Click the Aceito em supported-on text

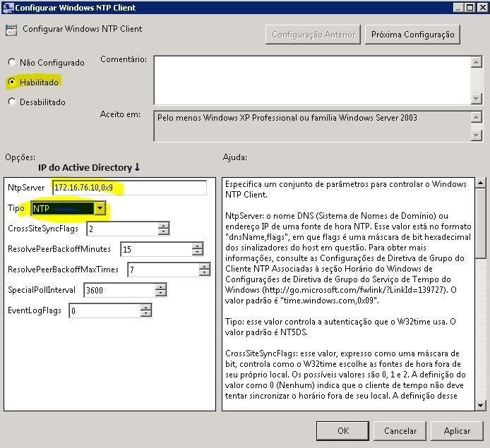(287, 118)
